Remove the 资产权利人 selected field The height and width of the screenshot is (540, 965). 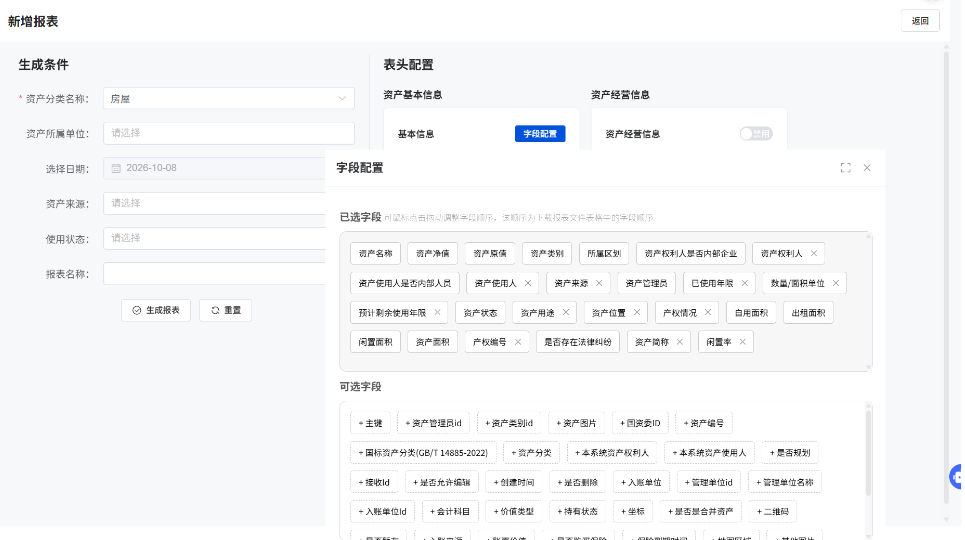814,254
